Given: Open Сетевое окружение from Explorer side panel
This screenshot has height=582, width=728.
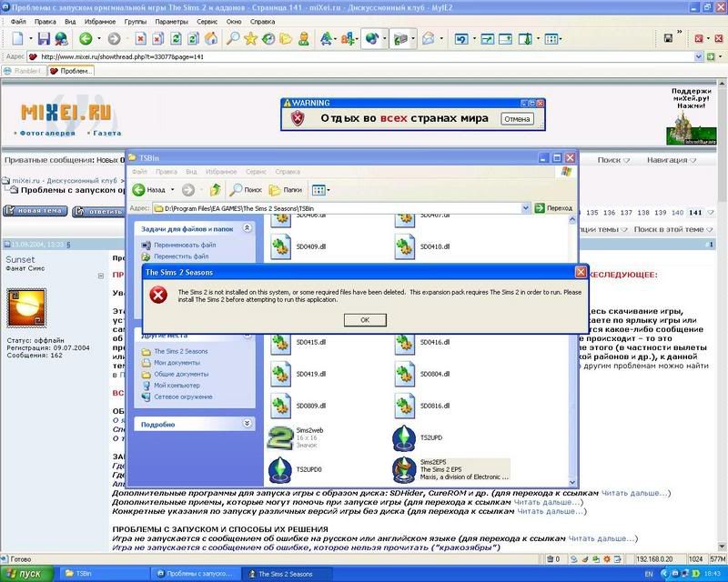Looking at the screenshot, I should point(183,396).
